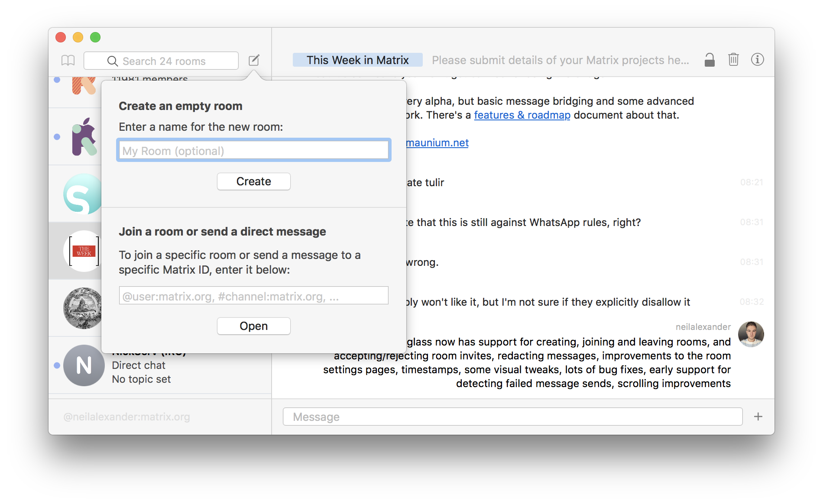823x504 pixels.
Task: Click the book icon left of search
Action: 68,61
